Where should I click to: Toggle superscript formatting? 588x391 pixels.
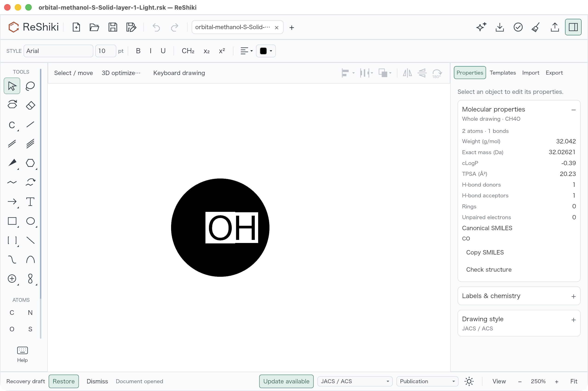(222, 51)
